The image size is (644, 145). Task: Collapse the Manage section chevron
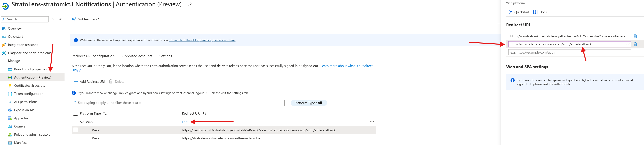(4, 61)
